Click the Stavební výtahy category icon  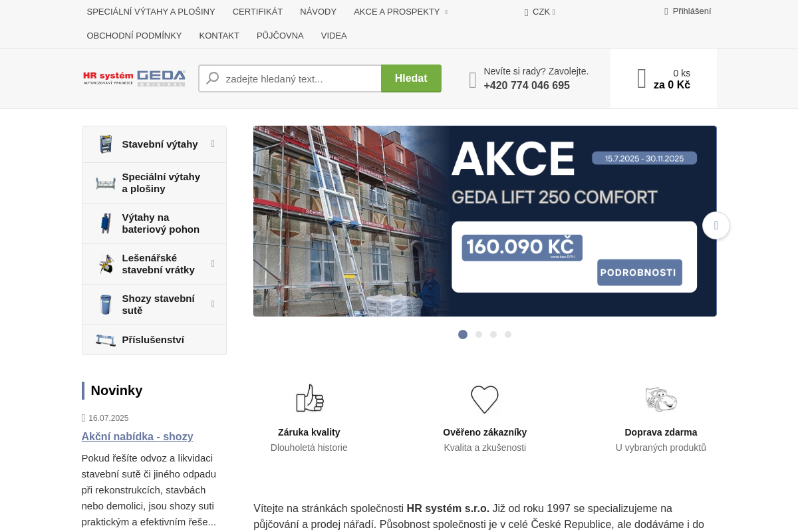tap(106, 144)
